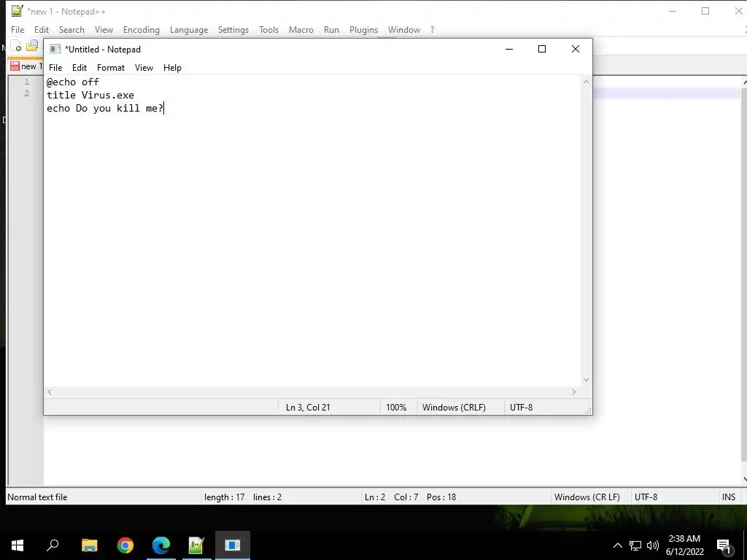Click 'Ln : 2' in Notepad++ status bar
This screenshot has width=747, height=560.
(374, 497)
